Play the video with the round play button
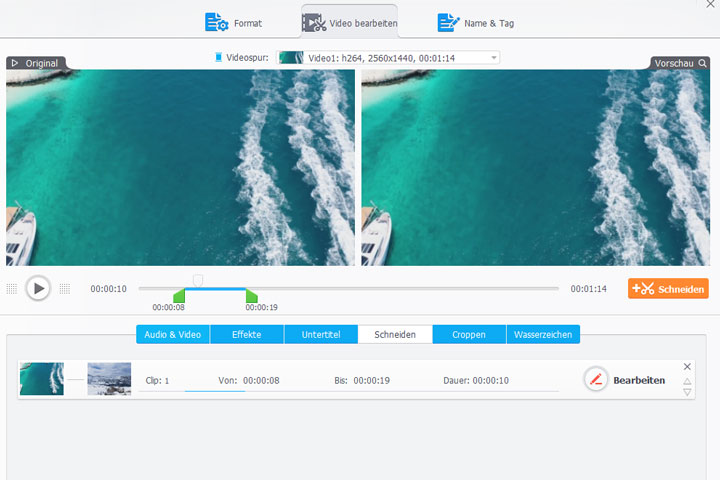 coord(38,288)
